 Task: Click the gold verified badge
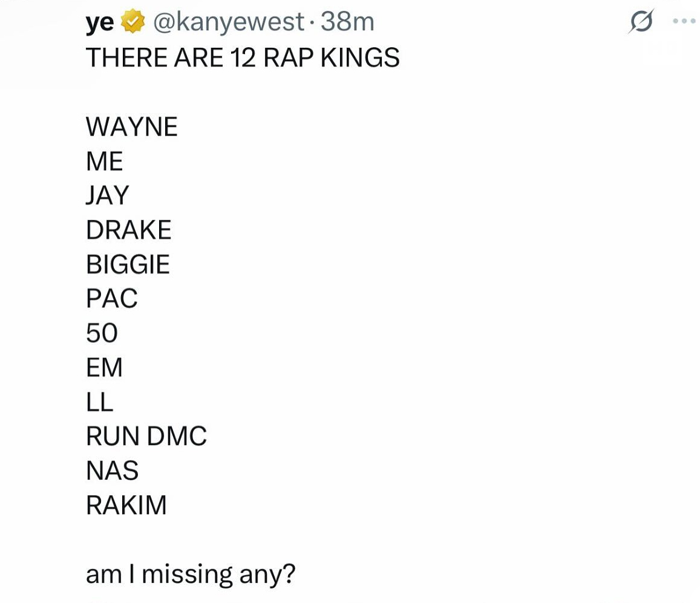coord(133,22)
